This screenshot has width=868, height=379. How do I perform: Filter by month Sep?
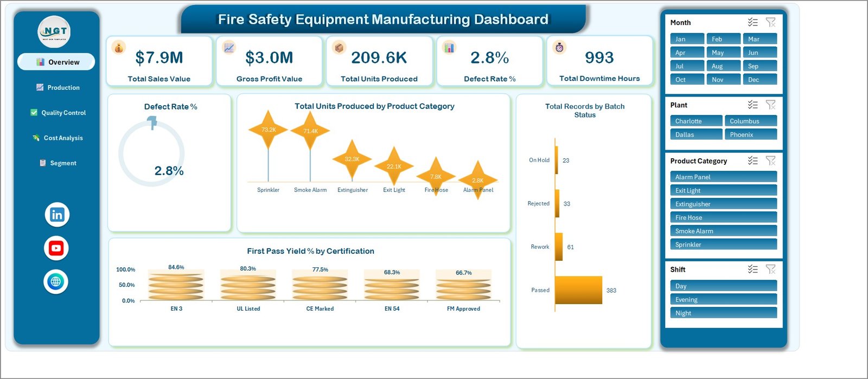pos(760,66)
